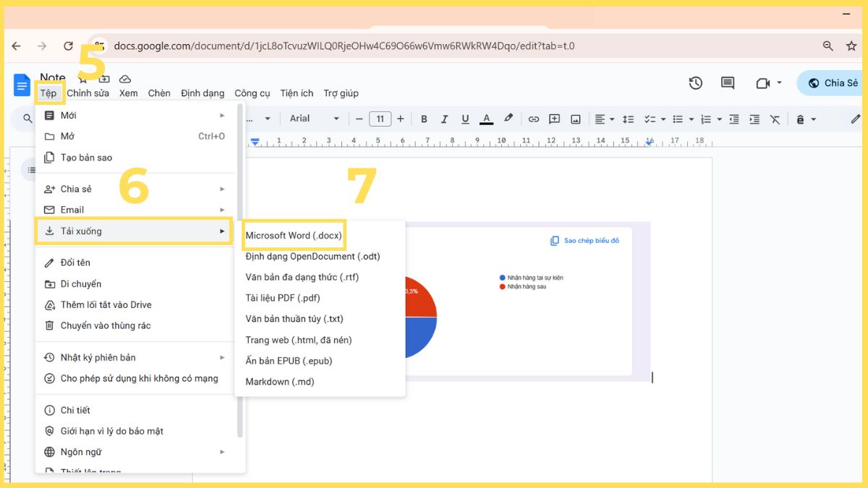Click the font size field showing 11

click(380, 118)
